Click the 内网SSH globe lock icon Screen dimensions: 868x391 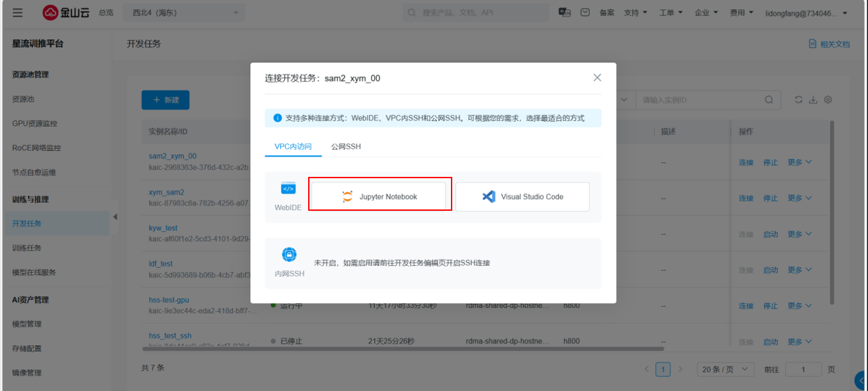click(x=289, y=255)
